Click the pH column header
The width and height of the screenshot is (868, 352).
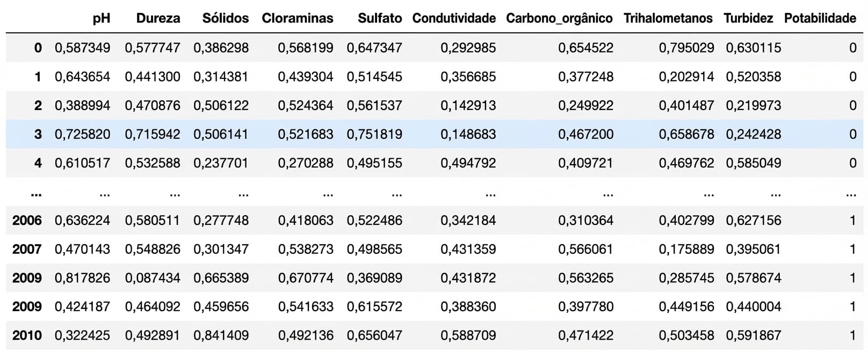101,19
